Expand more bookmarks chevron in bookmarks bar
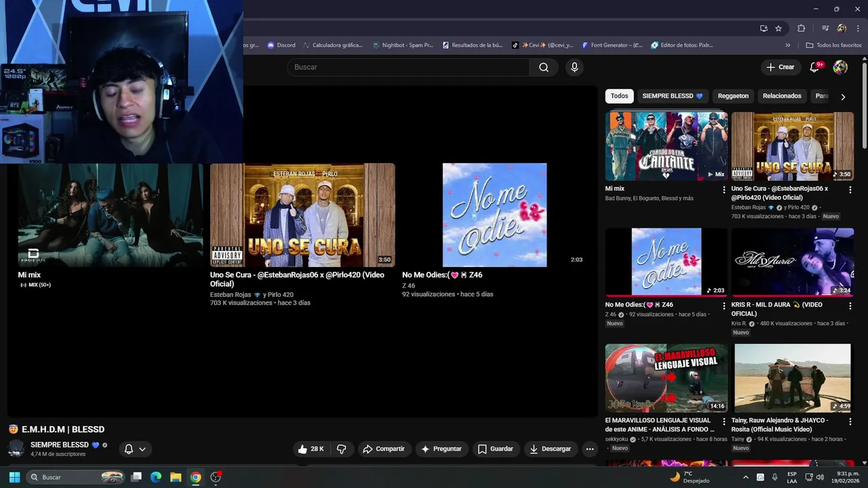 (787, 45)
